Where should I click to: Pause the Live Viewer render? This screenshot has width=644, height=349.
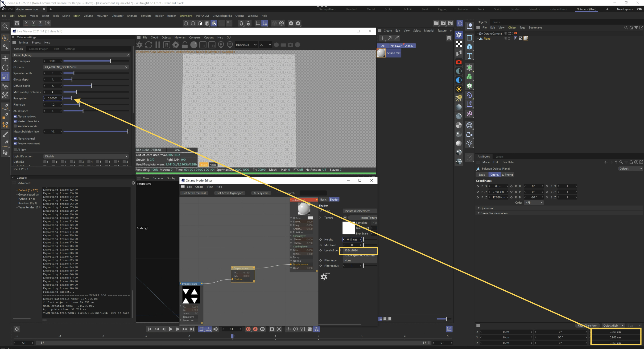click(157, 45)
